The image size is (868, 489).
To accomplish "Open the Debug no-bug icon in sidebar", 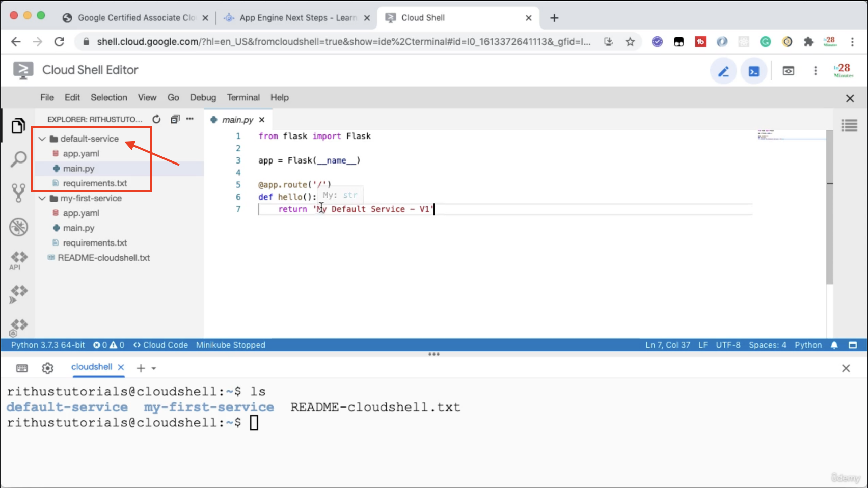I will point(18,227).
